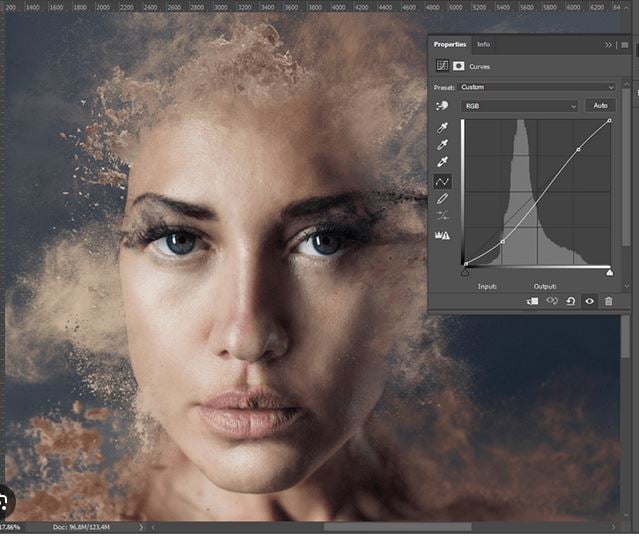The width and height of the screenshot is (639, 539).
Task: Toggle Curves layer visibility eye icon
Action: point(589,301)
